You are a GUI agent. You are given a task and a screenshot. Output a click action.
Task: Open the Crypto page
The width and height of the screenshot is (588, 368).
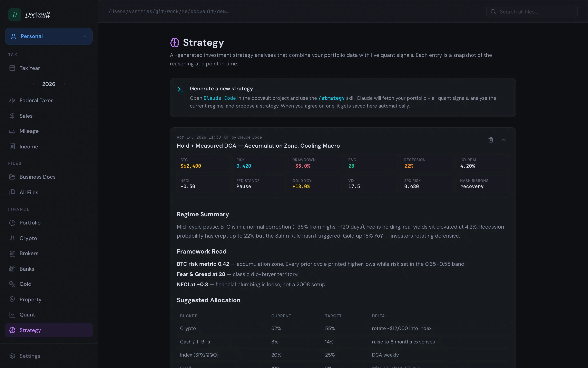click(x=49, y=238)
